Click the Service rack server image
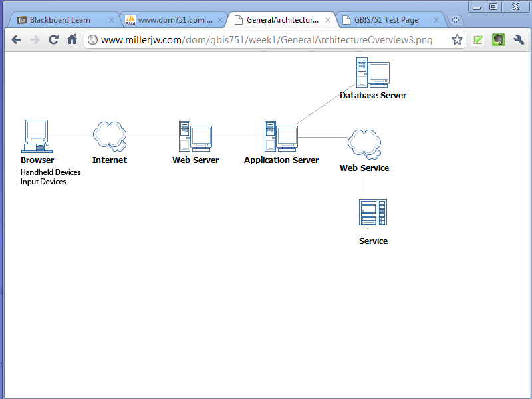This screenshot has width=532, height=399. (372, 213)
